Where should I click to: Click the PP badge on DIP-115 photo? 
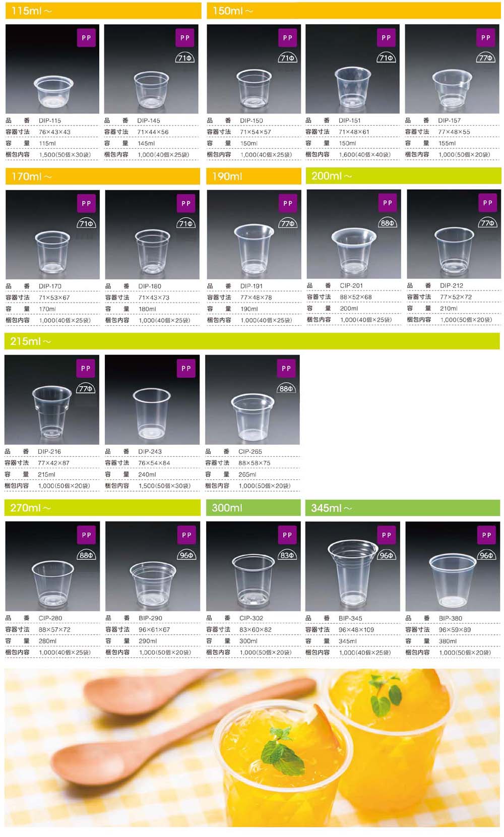87,38
